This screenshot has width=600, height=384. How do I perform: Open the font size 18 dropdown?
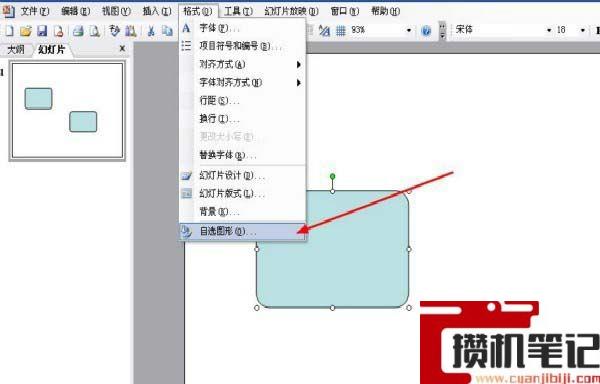583,30
